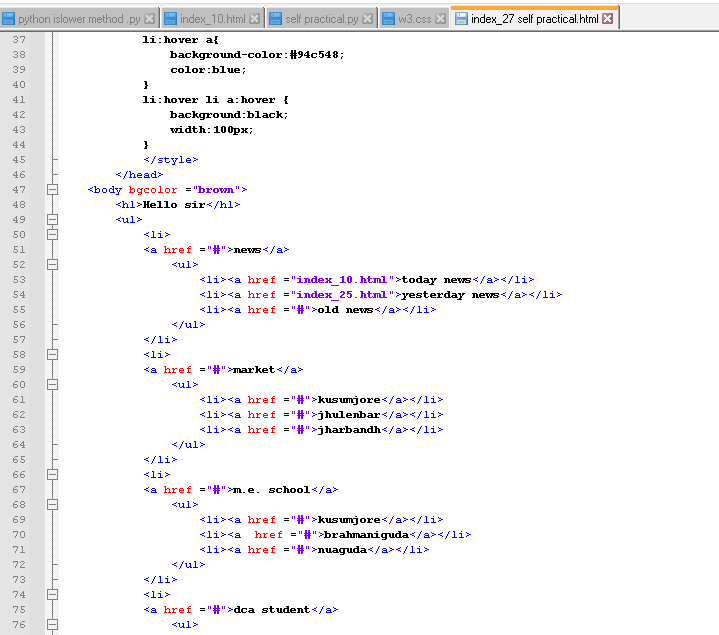Open the index_10.html tab
Viewport: 719px width, 635px height.
(x=213, y=19)
